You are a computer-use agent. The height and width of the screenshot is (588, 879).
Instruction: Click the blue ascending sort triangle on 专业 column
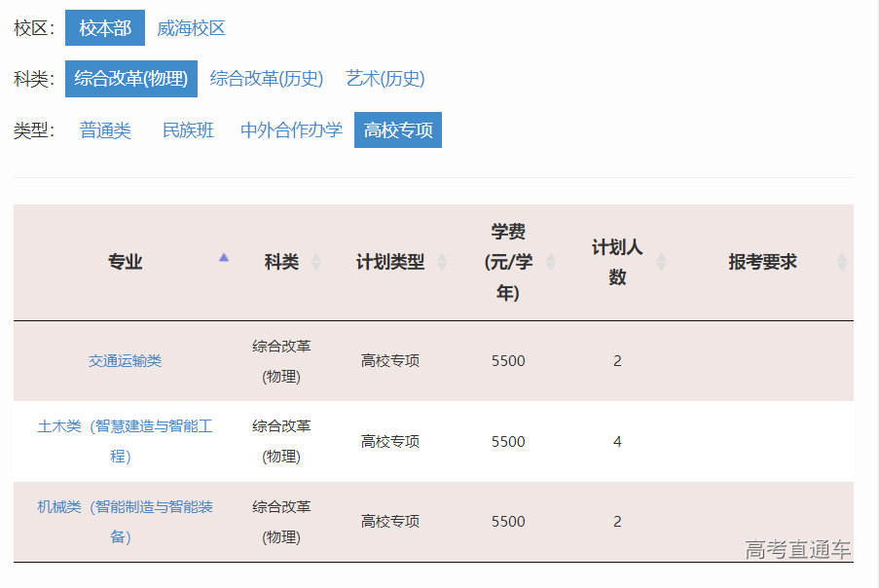pos(225,258)
